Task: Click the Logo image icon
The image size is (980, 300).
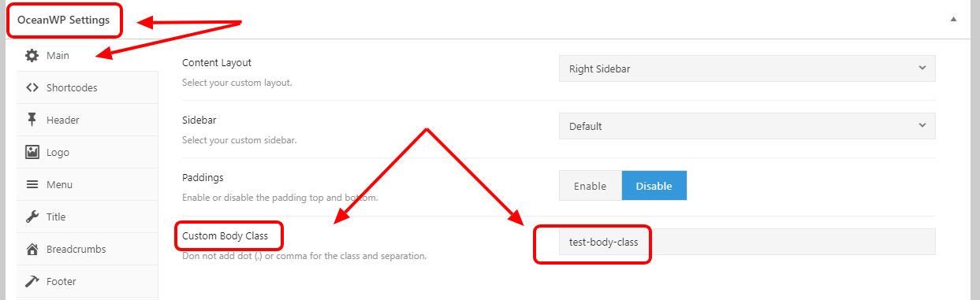Action: [32, 152]
